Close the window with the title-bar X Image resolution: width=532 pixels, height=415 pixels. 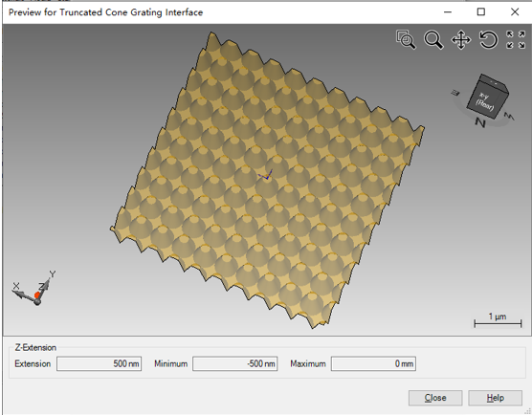pos(515,12)
